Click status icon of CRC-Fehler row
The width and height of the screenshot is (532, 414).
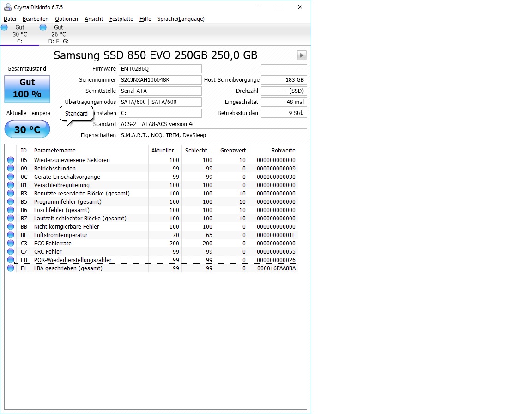tap(11, 251)
